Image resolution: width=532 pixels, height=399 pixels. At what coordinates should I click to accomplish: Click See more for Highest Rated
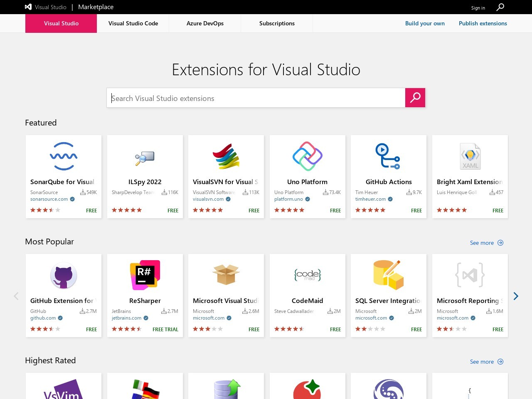482,362
